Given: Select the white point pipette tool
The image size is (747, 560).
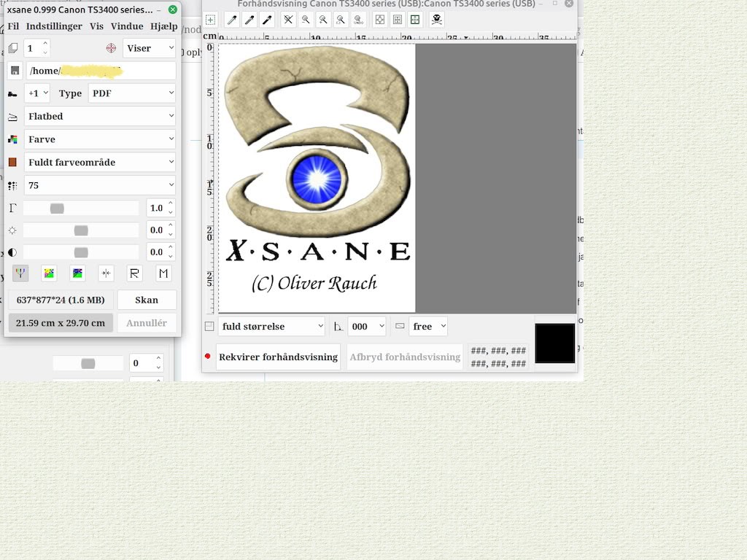Looking at the screenshot, I should [x=232, y=19].
